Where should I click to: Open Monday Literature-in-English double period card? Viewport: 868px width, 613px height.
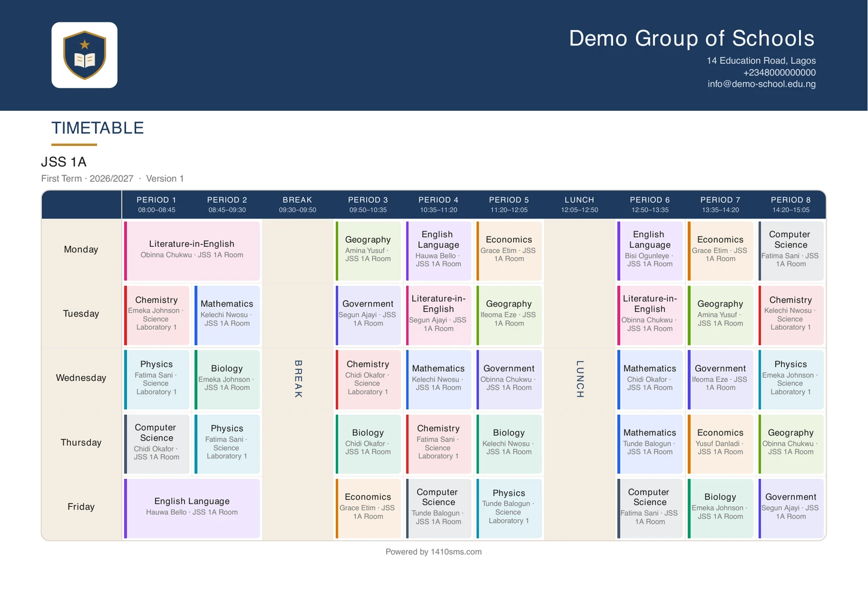click(x=192, y=251)
